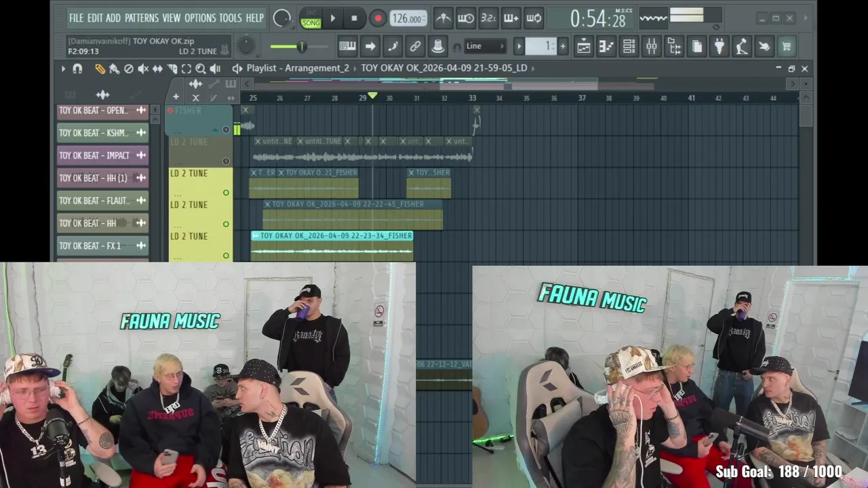Toggle the 3.2.1 countdown before recording
The image size is (868, 488).
tap(488, 18)
